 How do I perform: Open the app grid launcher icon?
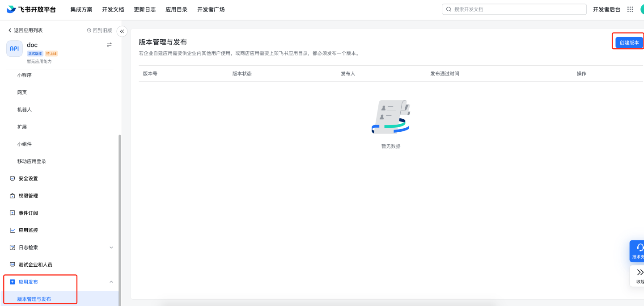[x=630, y=9]
